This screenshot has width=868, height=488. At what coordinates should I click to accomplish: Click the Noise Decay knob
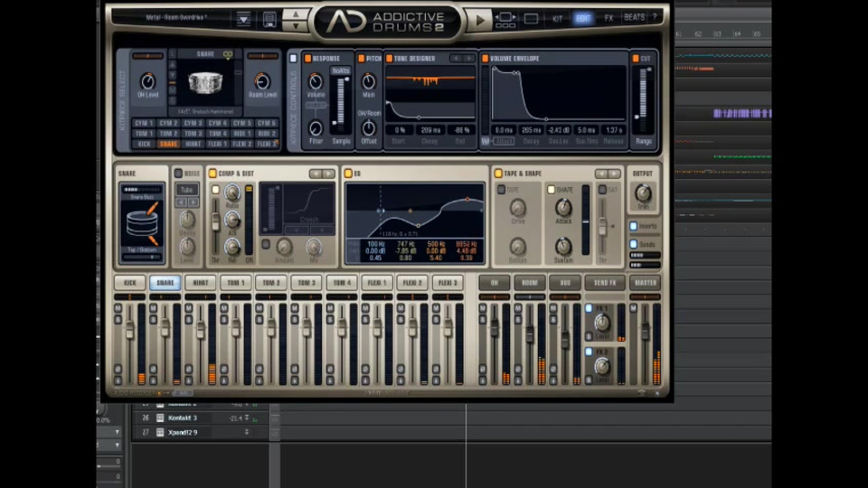click(188, 219)
